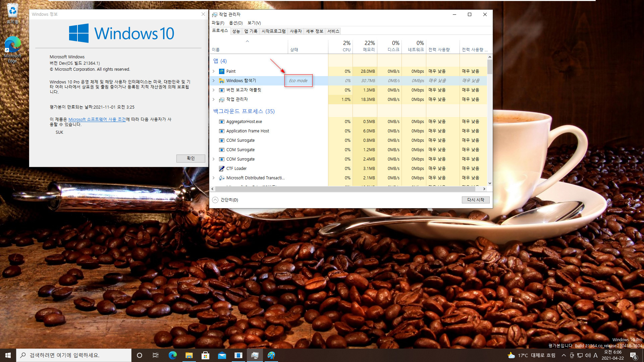Open File Explorer from the taskbar
Screen dimensions: 644x362
click(189, 355)
